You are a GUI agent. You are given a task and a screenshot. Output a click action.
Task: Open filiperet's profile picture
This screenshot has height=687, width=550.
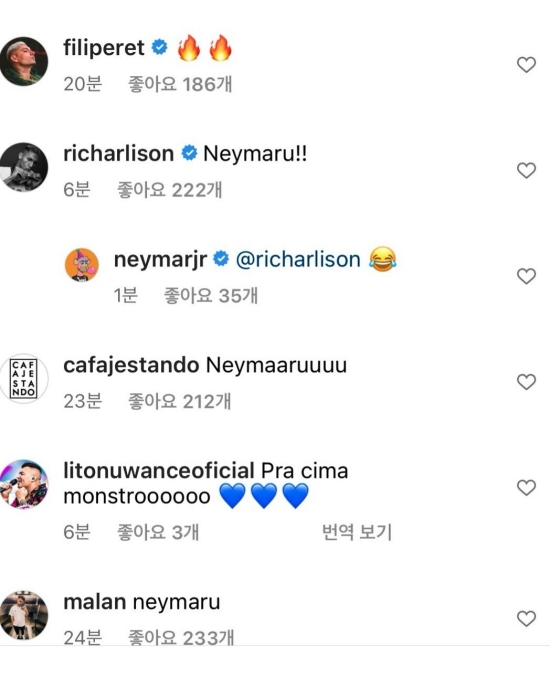coord(24,61)
